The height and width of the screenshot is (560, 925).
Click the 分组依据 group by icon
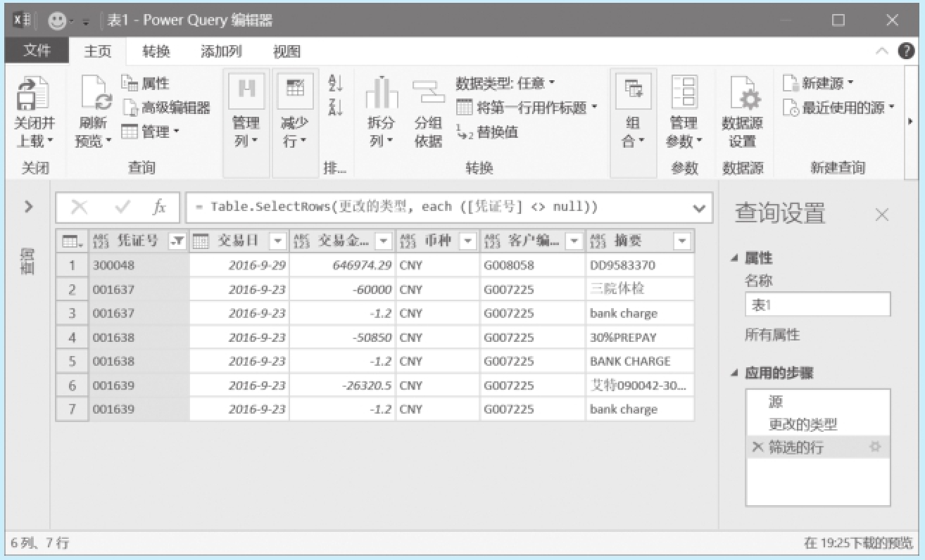click(428, 94)
